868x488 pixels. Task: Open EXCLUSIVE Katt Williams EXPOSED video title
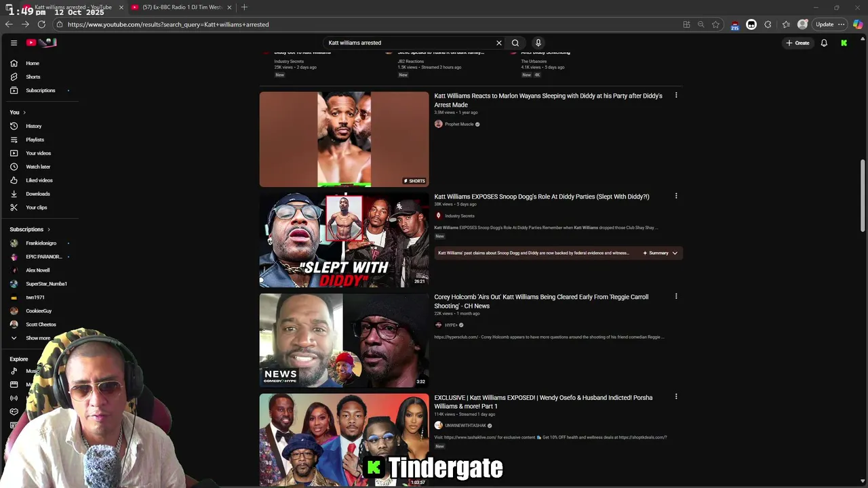(x=543, y=402)
